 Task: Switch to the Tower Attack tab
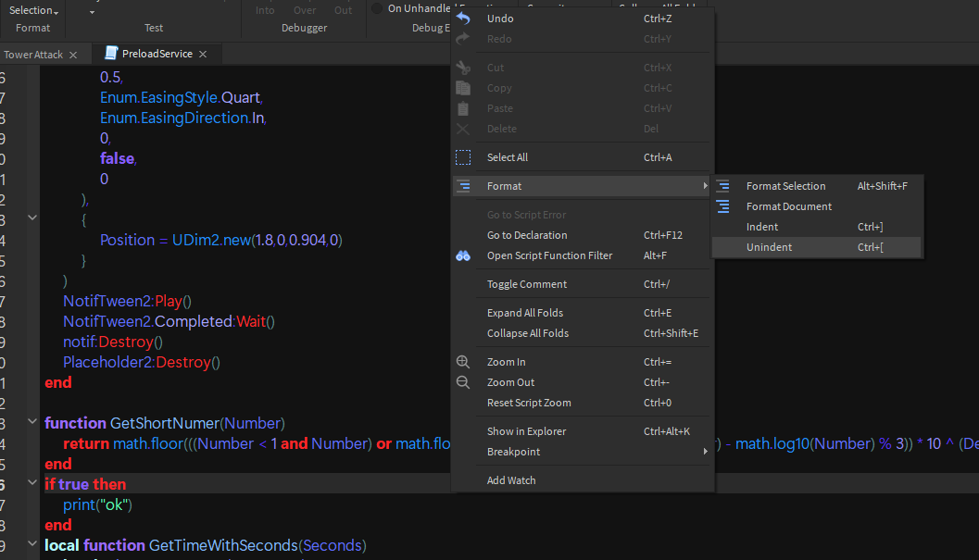(33, 55)
